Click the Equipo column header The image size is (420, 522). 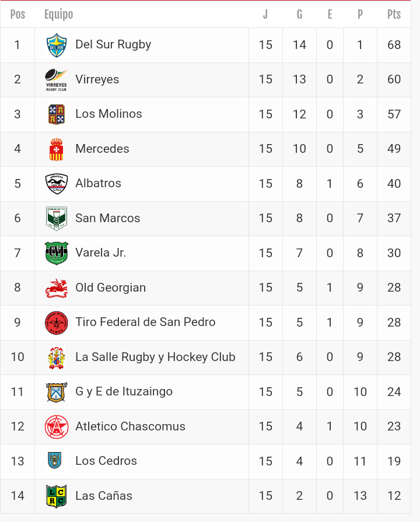coord(59,15)
